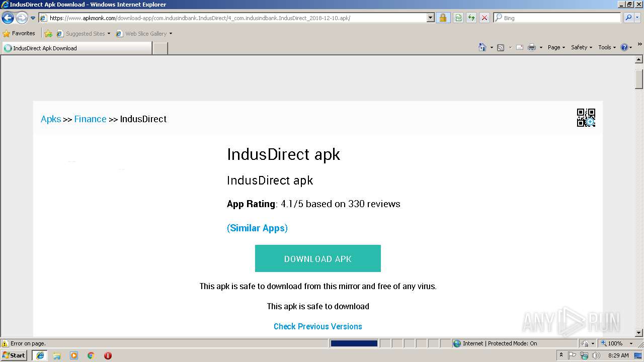
Task: Click the Error on page warning icon
Action: 6,343
